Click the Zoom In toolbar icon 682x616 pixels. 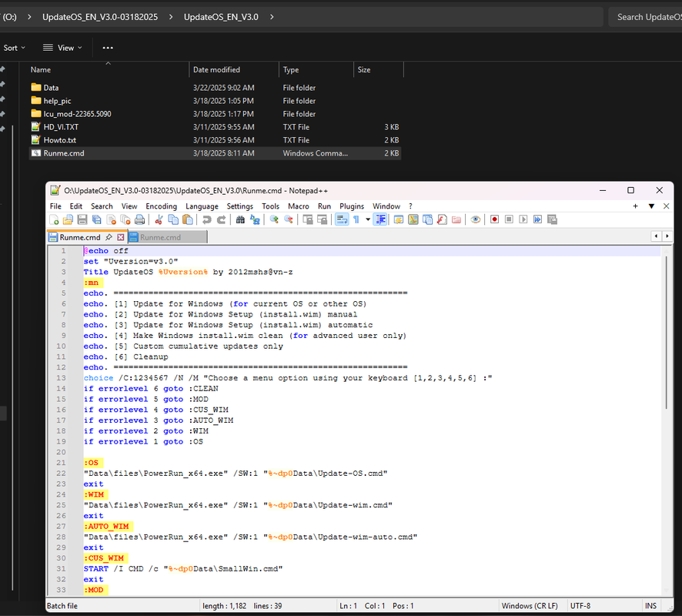[x=273, y=219]
